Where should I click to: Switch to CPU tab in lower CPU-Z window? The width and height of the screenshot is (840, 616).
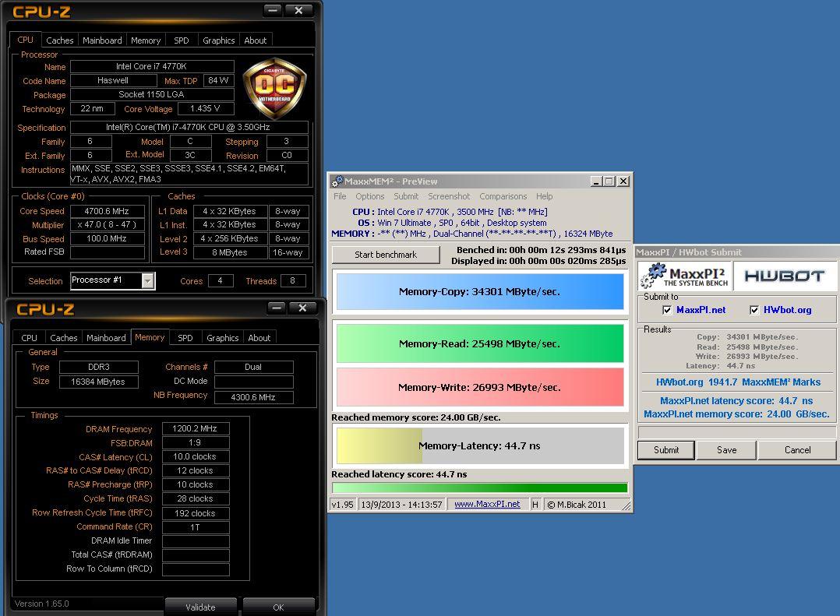coord(29,338)
